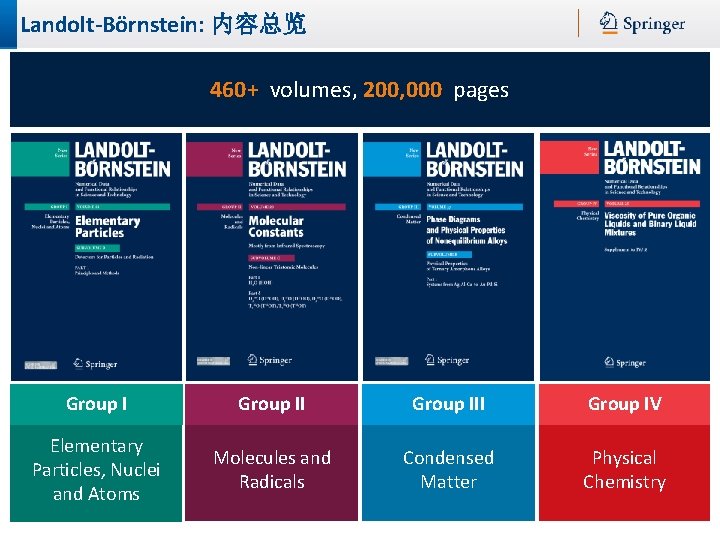Screen dimensions: 720x540
Task: Click the Physical Chemistry box
Action: click(624, 473)
